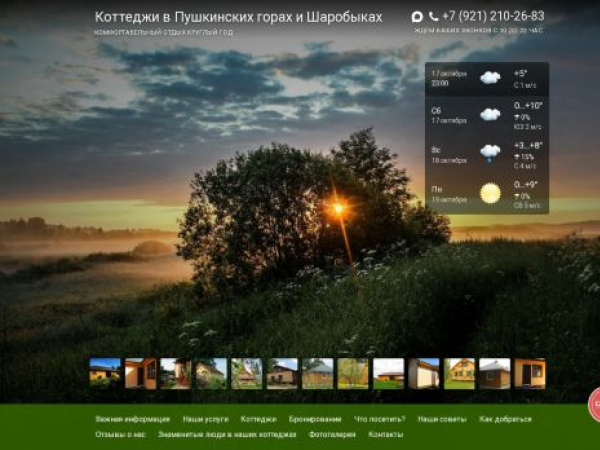Open 'Что посетить?' menu entry
This screenshot has width=600, height=450.
(x=379, y=419)
